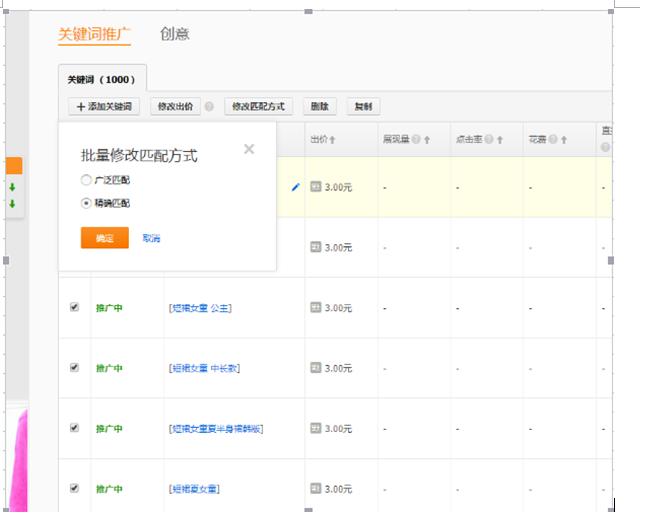The image size is (663, 515).
Task: Open the keyword link [短裙女童 中长款]
Action: 204,369
